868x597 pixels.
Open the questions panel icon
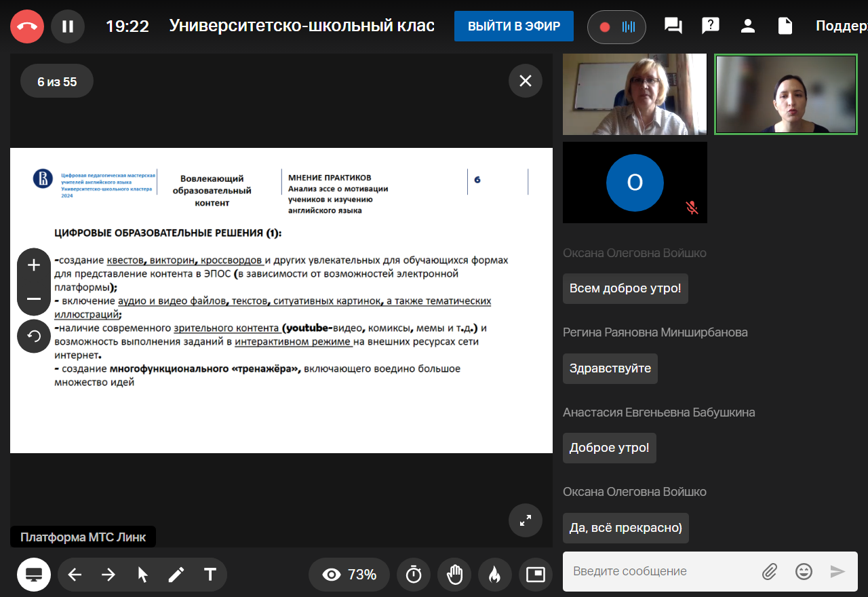[710, 26]
